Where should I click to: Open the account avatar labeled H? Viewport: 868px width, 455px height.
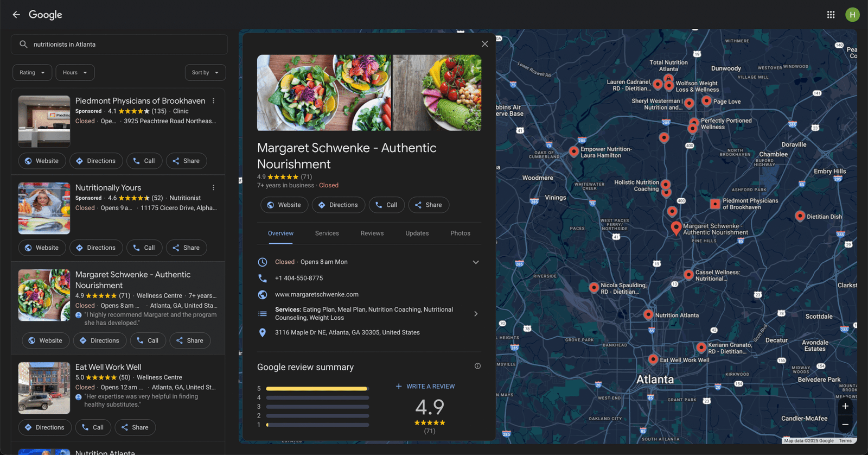852,15
